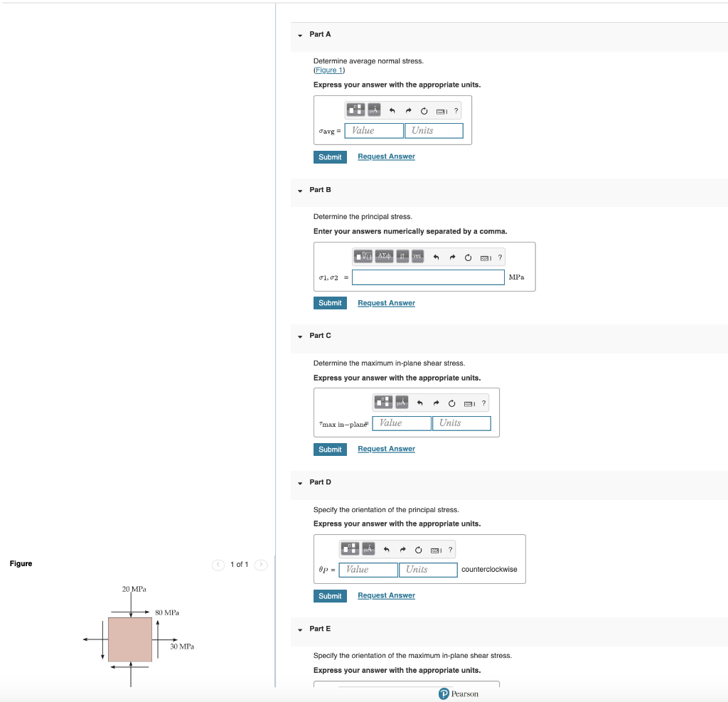
Task: Submit Part C answer
Action: coord(330,450)
